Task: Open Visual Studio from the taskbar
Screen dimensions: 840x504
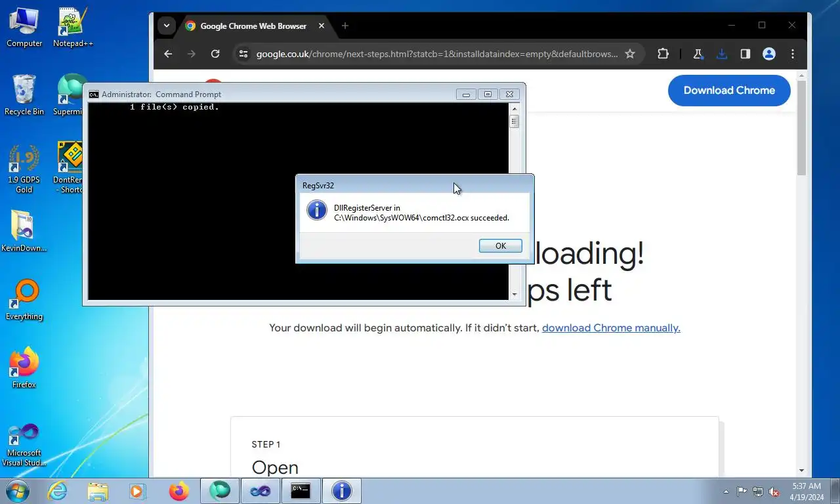Action: pyautogui.click(x=260, y=491)
